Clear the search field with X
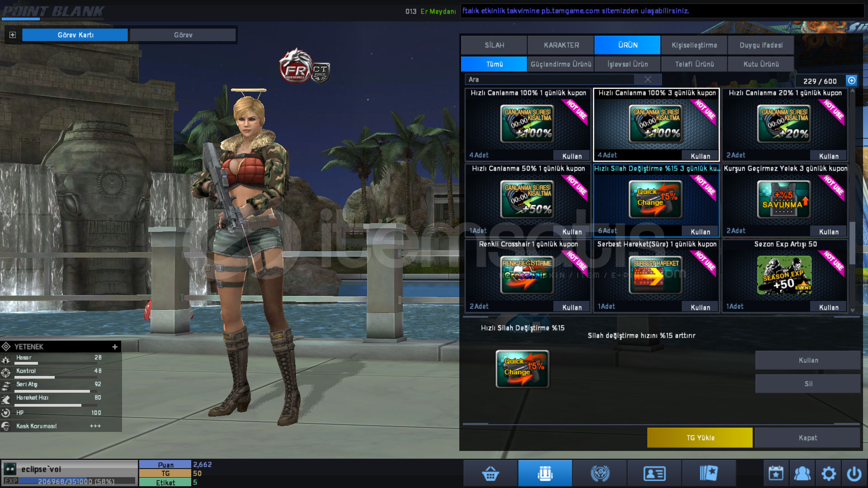This screenshot has height=488, width=868. [648, 79]
